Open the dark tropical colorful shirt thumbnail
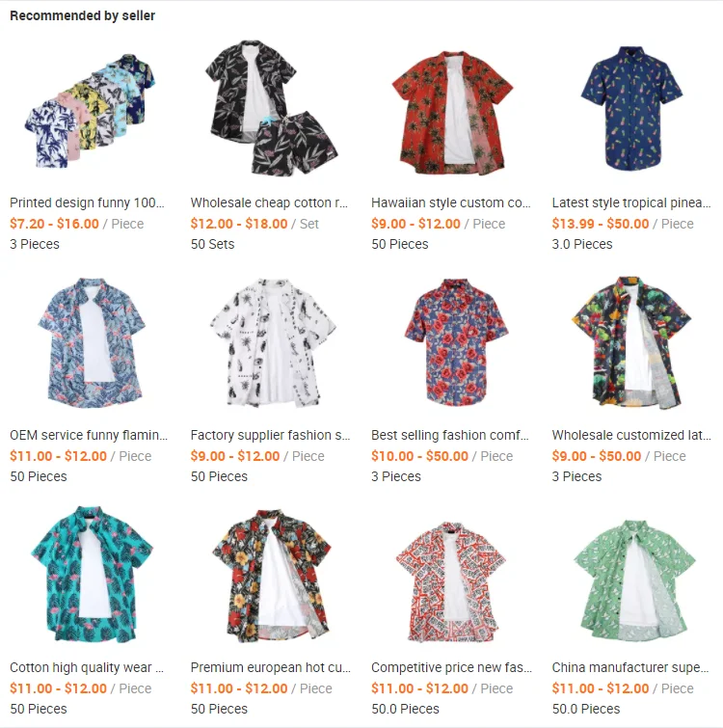Screen dimensions: 723x728 point(631,342)
